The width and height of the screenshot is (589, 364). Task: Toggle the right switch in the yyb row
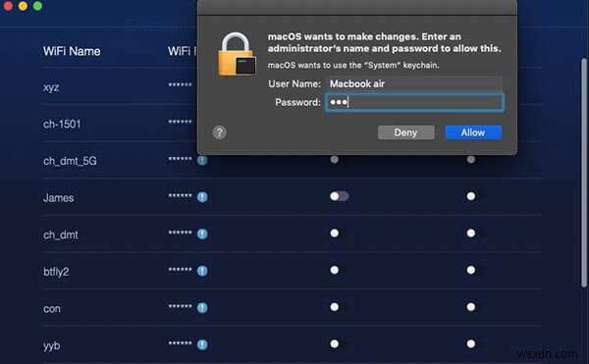click(x=475, y=343)
